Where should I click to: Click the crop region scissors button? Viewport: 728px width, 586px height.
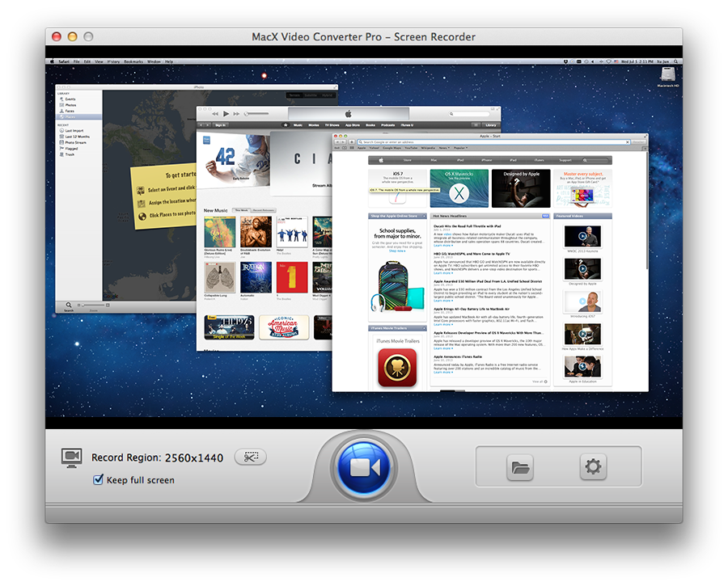250,457
